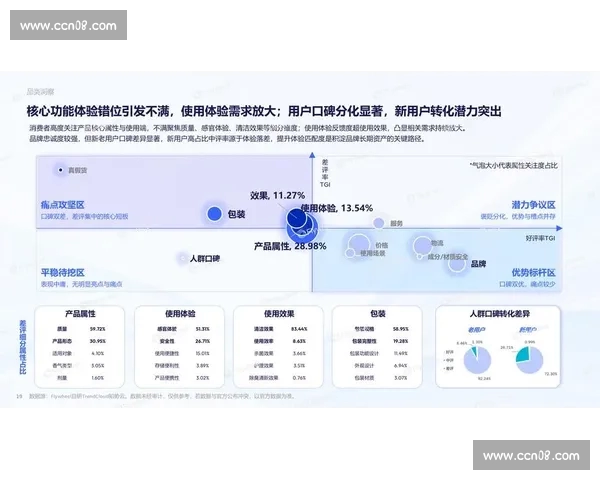Click the 老用户 pie title
600x480 pixels.
[x=476, y=330]
